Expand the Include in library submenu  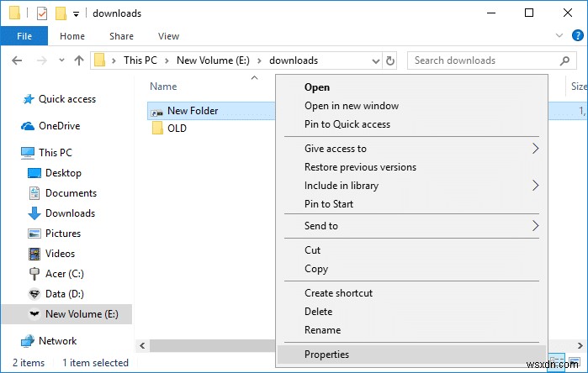[x=411, y=186]
